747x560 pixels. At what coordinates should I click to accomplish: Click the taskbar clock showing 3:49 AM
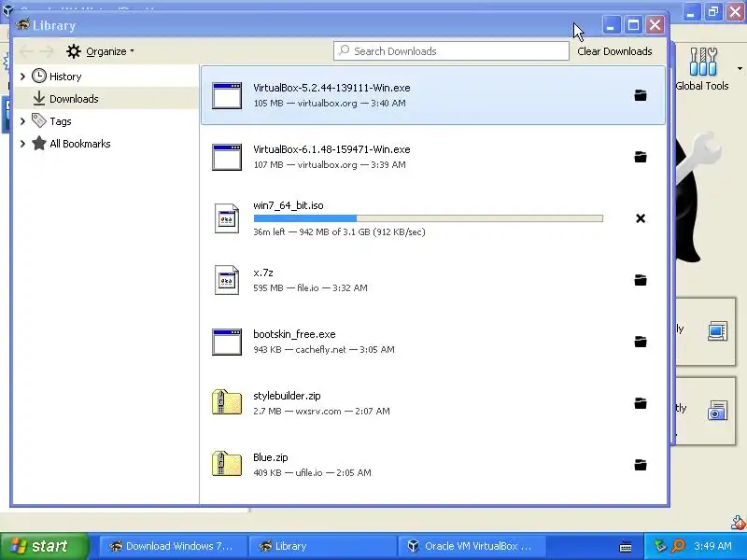pyautogui.click(x=712, y=546)
